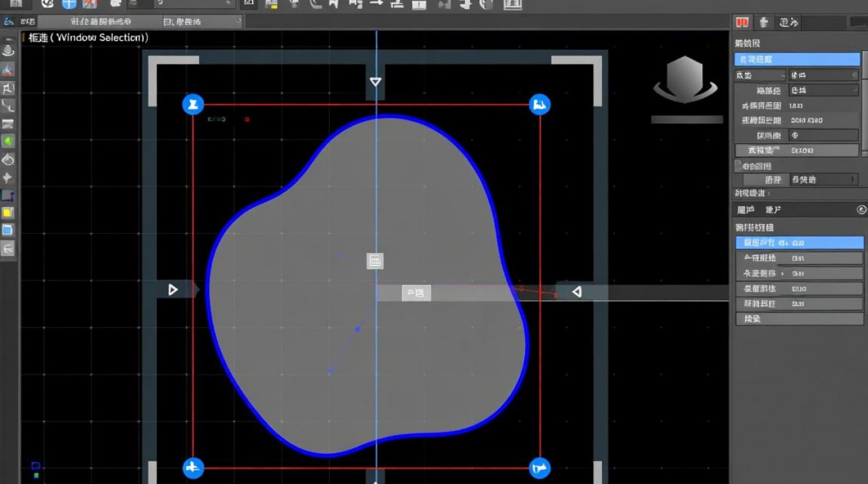Toggle the checkbox in the right properties panel
This screenshot has height=484, width=868.
[x=738, y=166]
